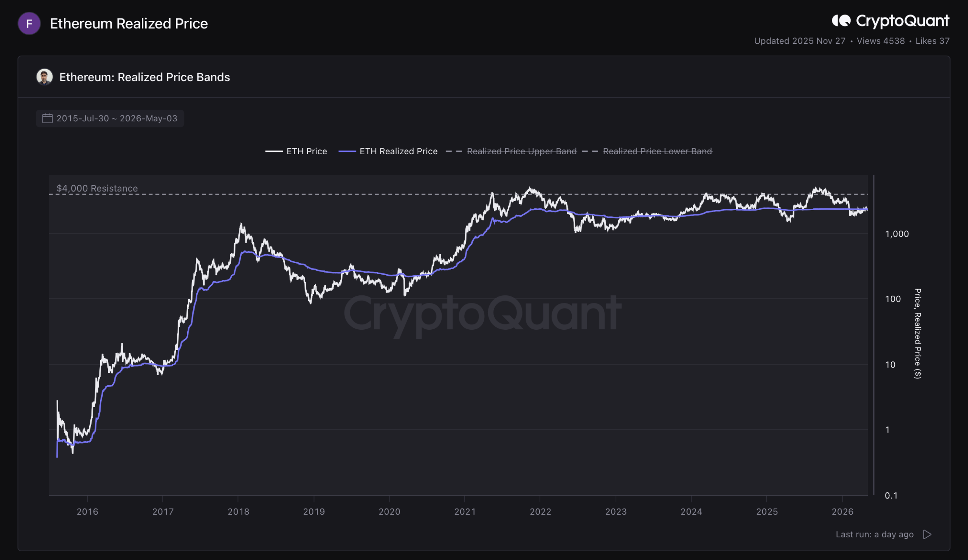Click the 2020 x-axis label

click(x=389, y=512)
